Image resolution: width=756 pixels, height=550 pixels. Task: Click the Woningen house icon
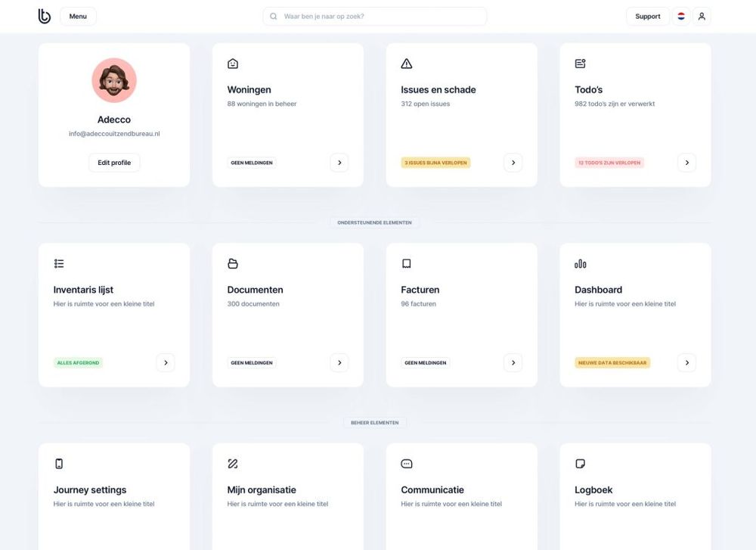coord(233,64)
